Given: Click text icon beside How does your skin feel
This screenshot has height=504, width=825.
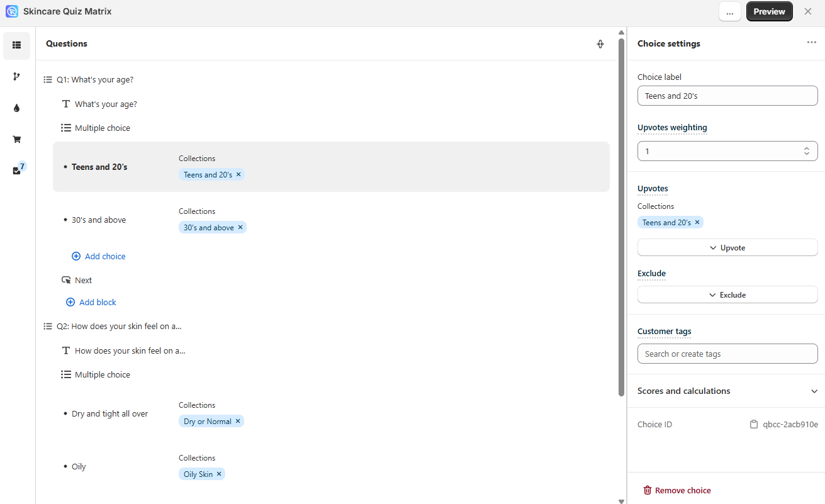Looking at the screenshot, I should click(66, 350).
